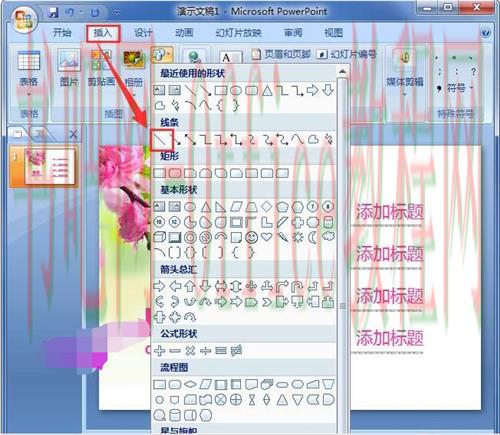
Task: Undo the last action
Action: [x=70, y=13]
